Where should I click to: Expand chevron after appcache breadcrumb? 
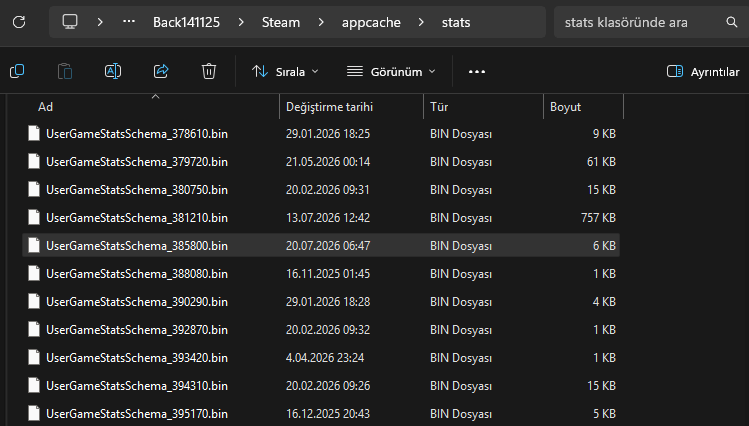point(421,22)
